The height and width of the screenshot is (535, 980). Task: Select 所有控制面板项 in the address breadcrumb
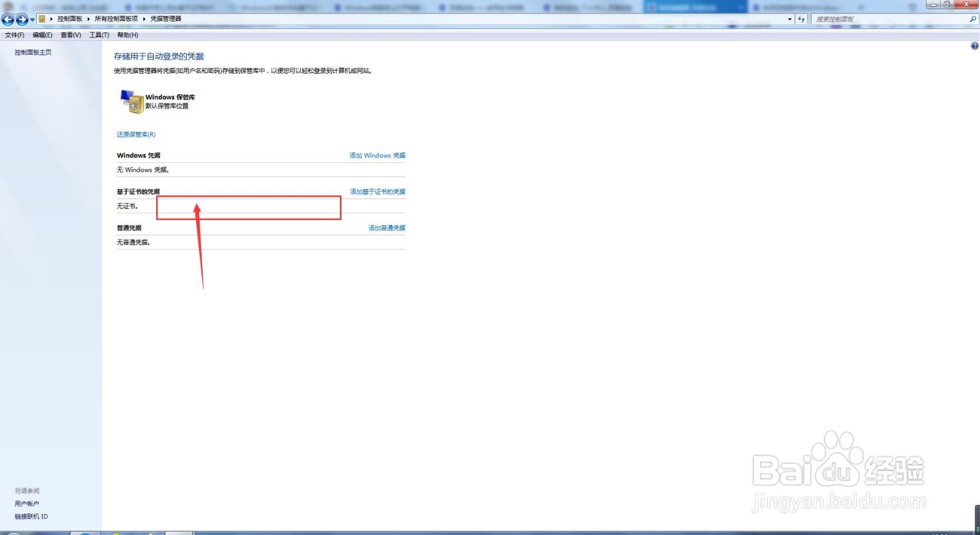(x=116, y=19)
